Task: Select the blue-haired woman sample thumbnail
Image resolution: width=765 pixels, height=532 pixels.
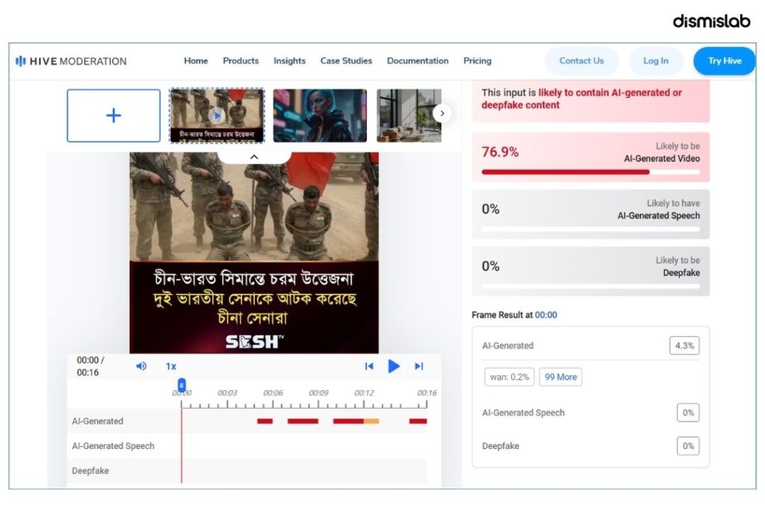Action: [x=320, y=116]
